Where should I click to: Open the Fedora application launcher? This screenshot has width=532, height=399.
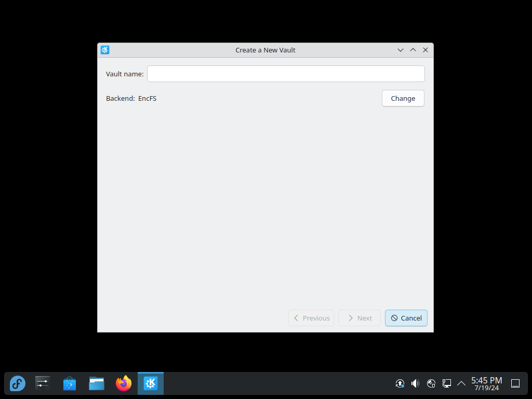click(18, 383)
